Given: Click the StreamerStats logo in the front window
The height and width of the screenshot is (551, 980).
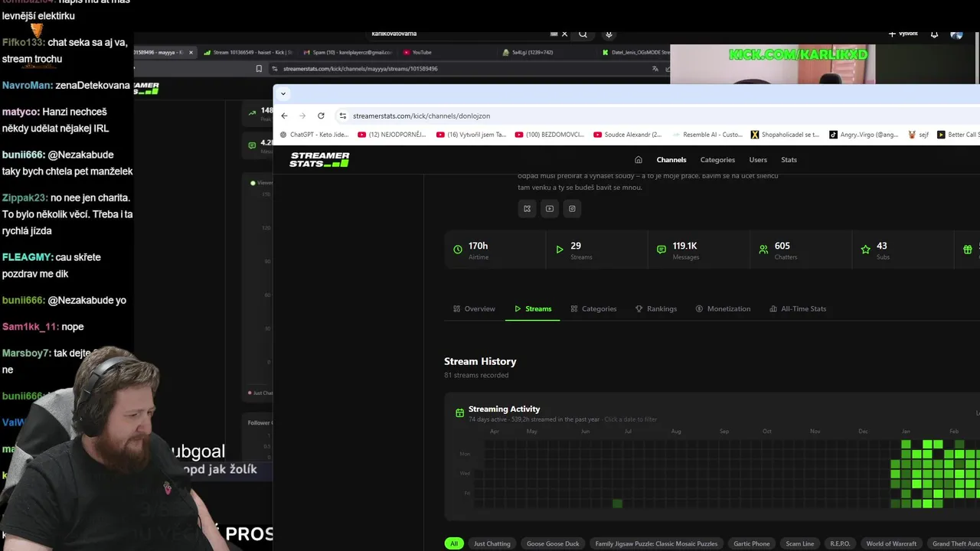Looking at the screenshot, I should tap(319, 159).
